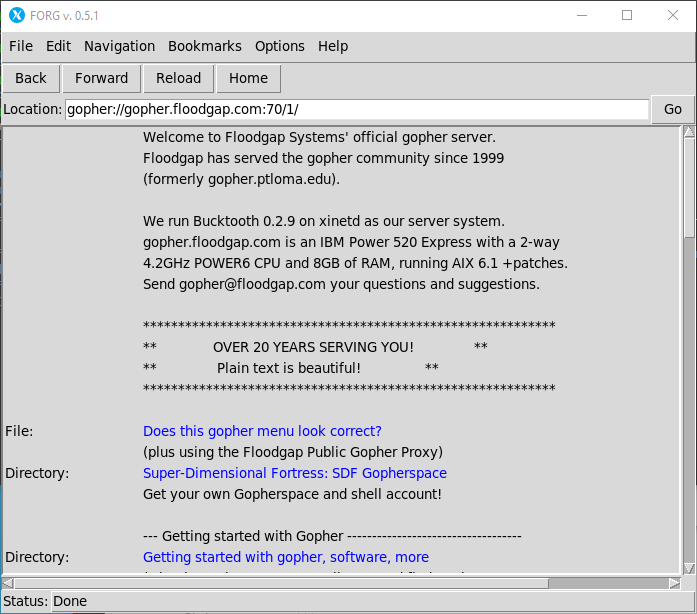Viewport: 697px width, 614px height.
Task: Reload the current gopher page
Action: click(178, 78)
